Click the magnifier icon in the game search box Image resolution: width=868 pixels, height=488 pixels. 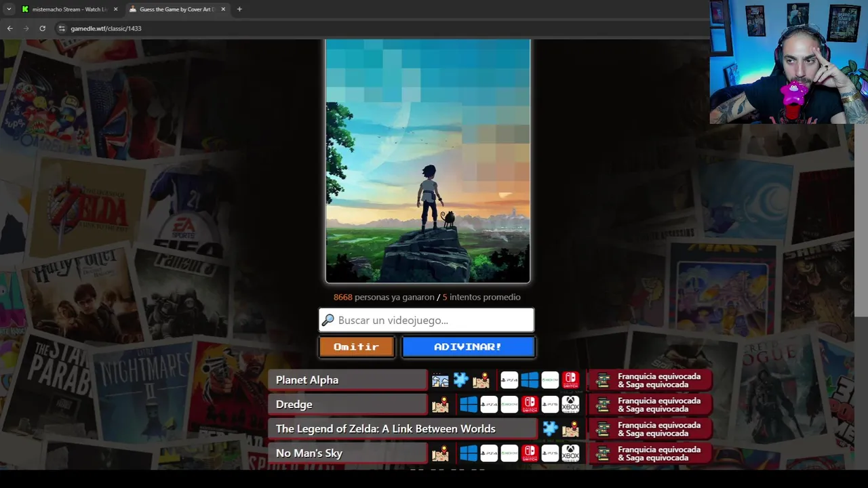point(328,320)
